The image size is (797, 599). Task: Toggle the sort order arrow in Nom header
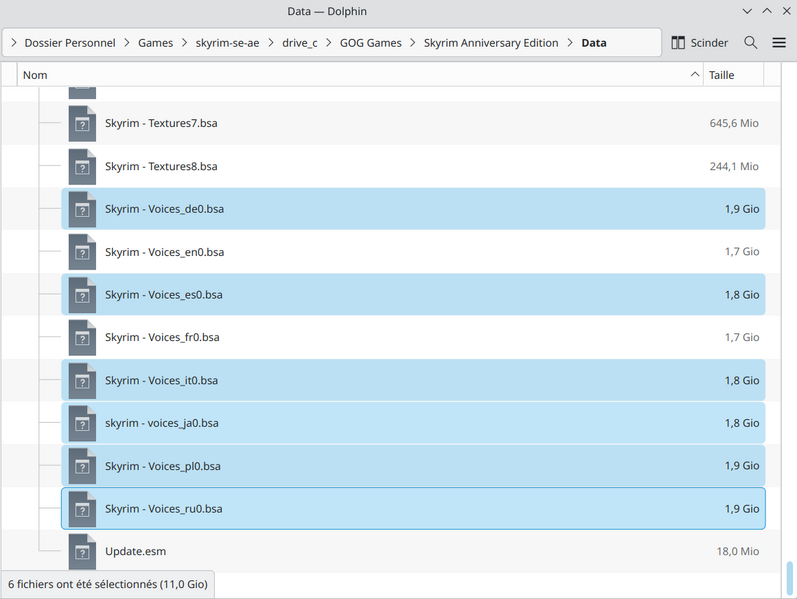pyautogui.click(x=694, y=75)
